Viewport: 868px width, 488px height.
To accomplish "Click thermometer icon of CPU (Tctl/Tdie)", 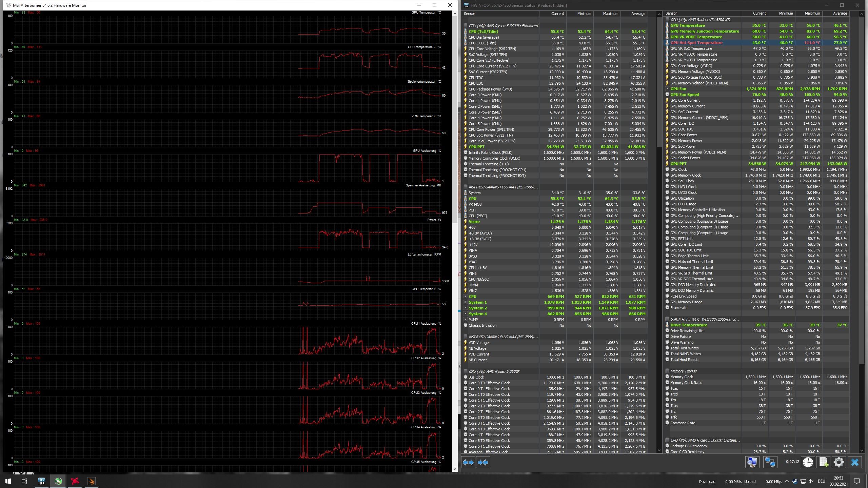I will (466, 32).
